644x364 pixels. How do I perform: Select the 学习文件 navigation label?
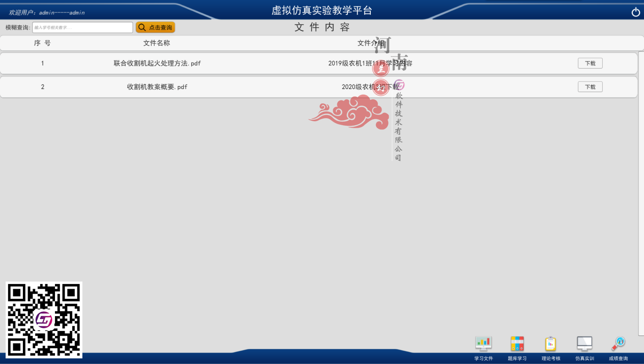pos(483,357)
